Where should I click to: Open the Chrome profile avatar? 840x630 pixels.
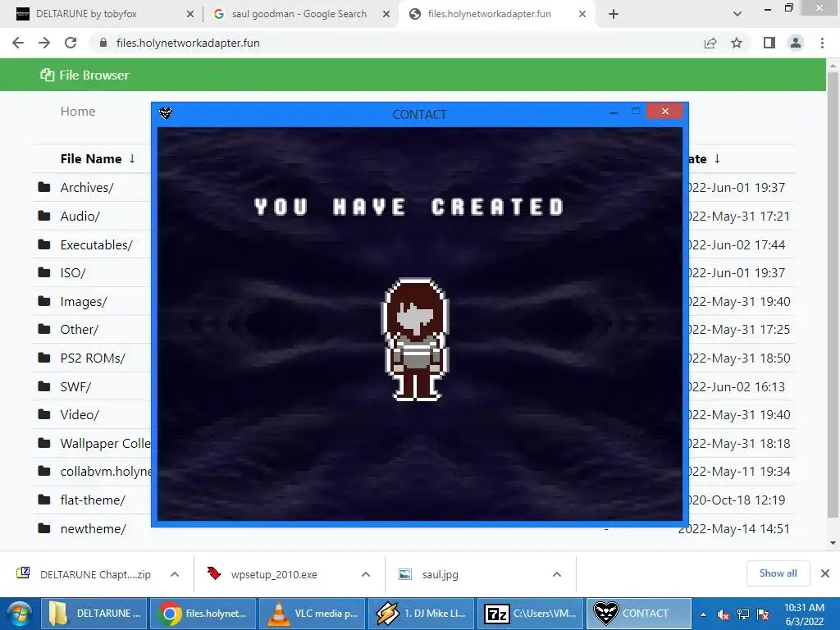796,43
